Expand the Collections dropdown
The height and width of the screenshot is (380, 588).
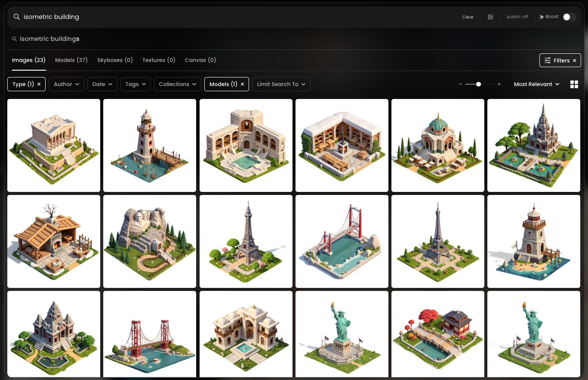coord(177,84)
